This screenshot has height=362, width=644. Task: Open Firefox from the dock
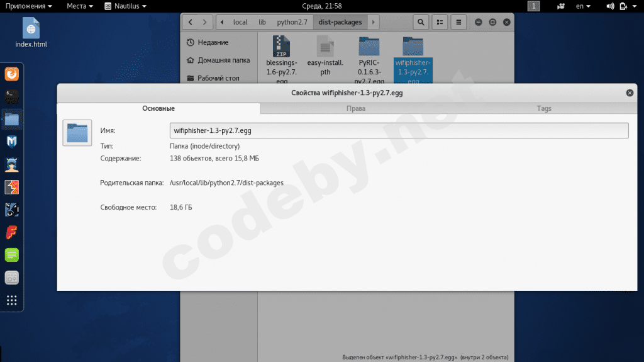click(x=11, y=74)
